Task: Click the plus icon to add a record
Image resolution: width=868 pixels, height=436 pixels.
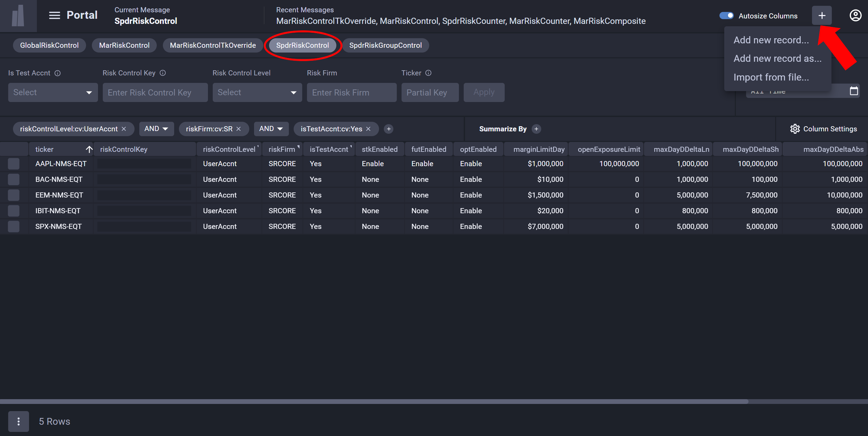Action: (x=822, y=15)
